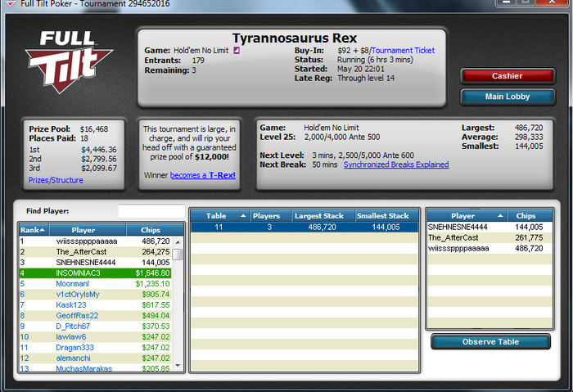Viewport: 573px width, 392px height.
Task: Select wiisssppppaaaaa in table player list
Action: pos(490,248)
